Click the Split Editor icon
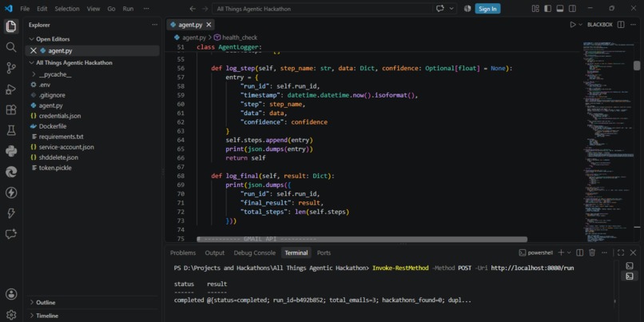The height and width of the screenshot is (322, 644). pos(621,25)
